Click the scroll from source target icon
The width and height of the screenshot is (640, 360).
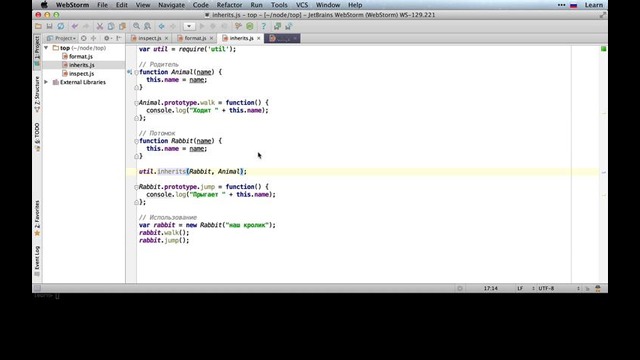pyautogui.click(x=84, y=38)
